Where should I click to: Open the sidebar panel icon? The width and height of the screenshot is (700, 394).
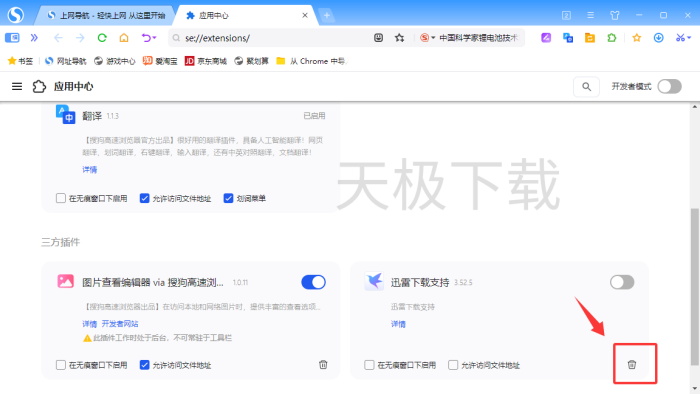tap(12, 38)
